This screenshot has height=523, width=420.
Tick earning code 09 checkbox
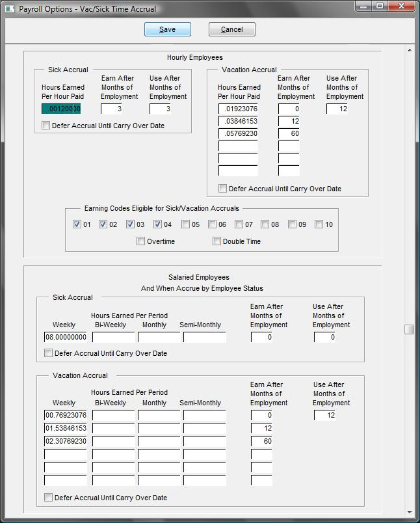[x=292, y=224]
